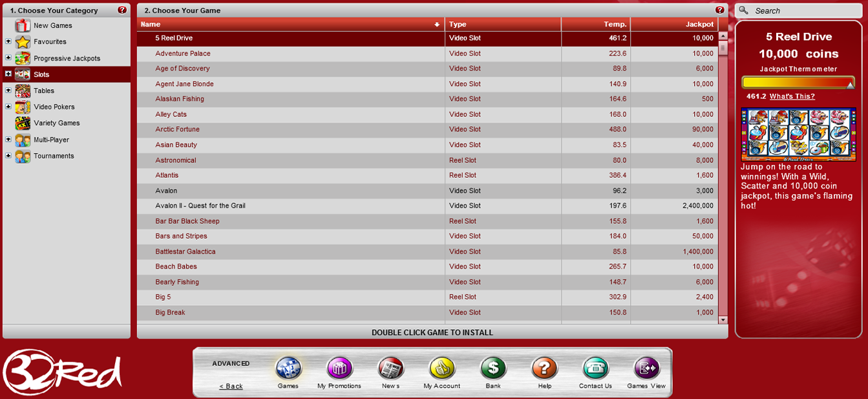Select Age of Discovery game
Screen dimensions: 868x399
pyautogui.click(x=427, y=69)
